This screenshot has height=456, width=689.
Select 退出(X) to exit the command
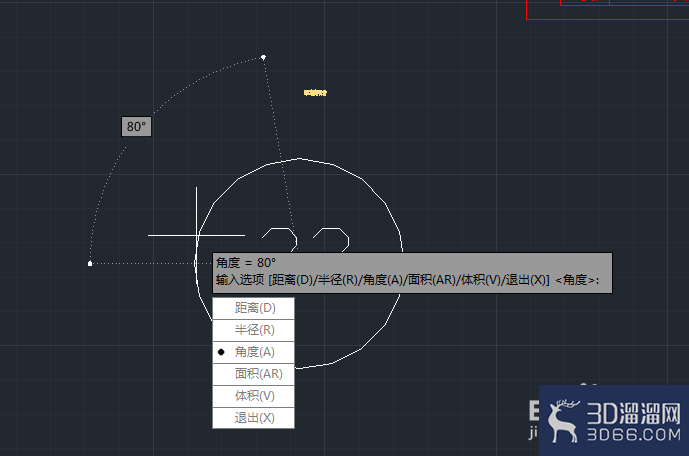pos(254,418)
